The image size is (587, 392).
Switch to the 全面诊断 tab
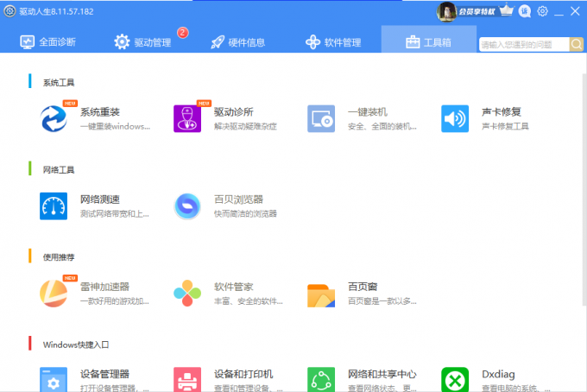tap(48, 42)
